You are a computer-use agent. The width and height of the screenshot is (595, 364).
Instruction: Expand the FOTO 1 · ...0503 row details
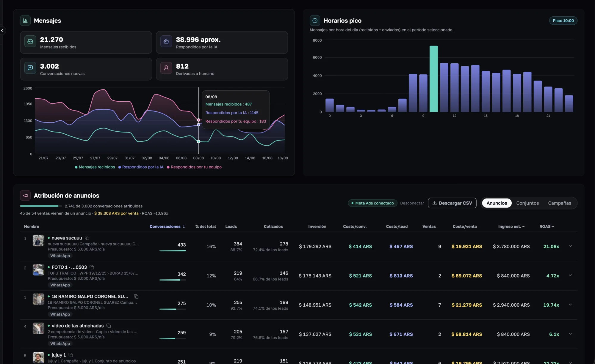point(570,275)
